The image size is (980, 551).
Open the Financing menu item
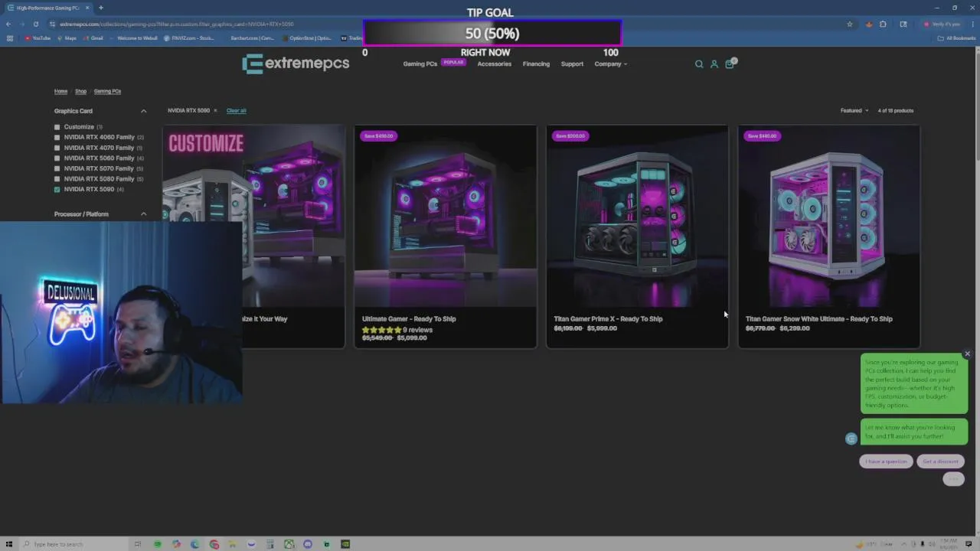click(x=536, y=64)
